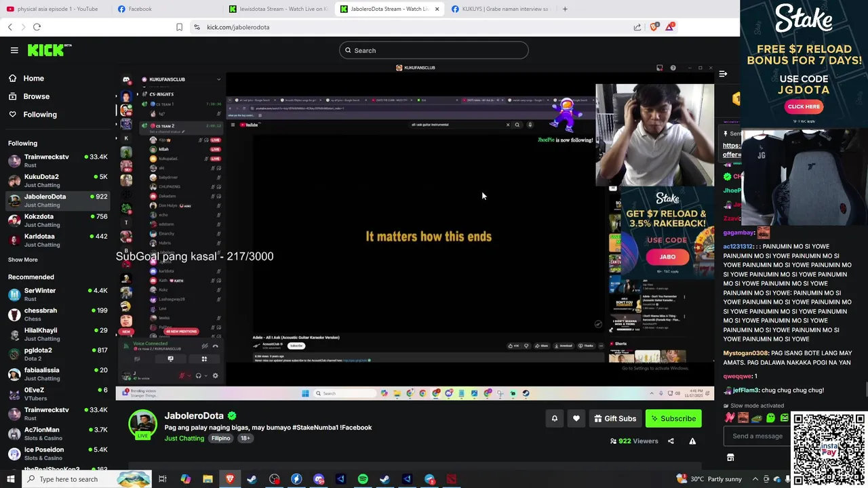Open Task View on the taskbar
868x488 pixels.
click(163, 479)
